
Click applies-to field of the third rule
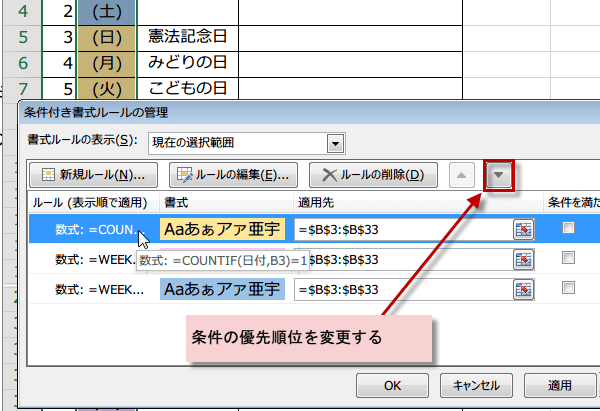[404, 290]
